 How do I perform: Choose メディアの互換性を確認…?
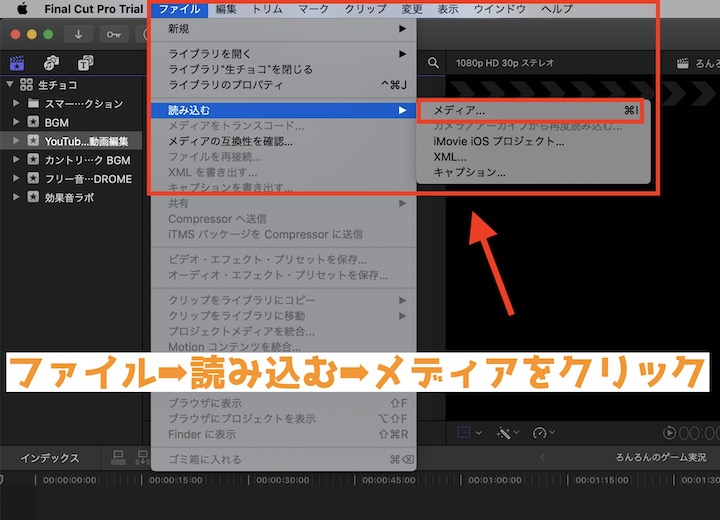[284, 141]
